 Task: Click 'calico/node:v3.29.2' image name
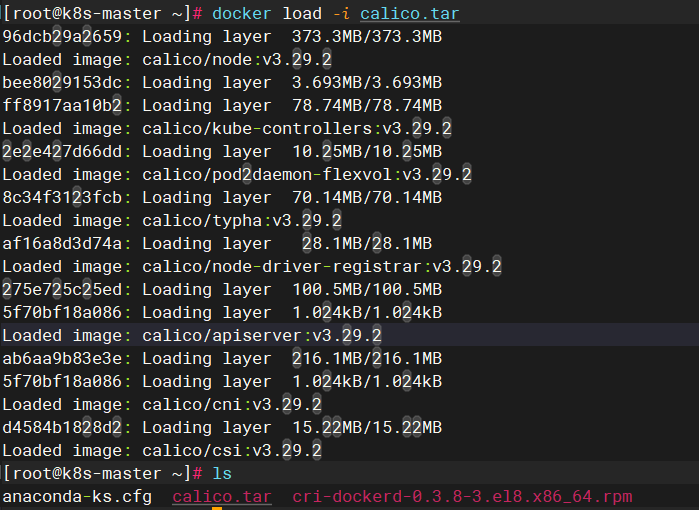tap(237, 59)
